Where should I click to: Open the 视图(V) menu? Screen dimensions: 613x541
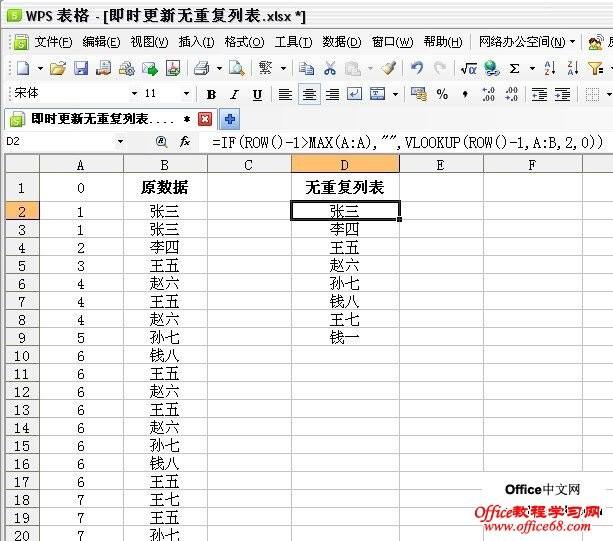pos(149,41)
